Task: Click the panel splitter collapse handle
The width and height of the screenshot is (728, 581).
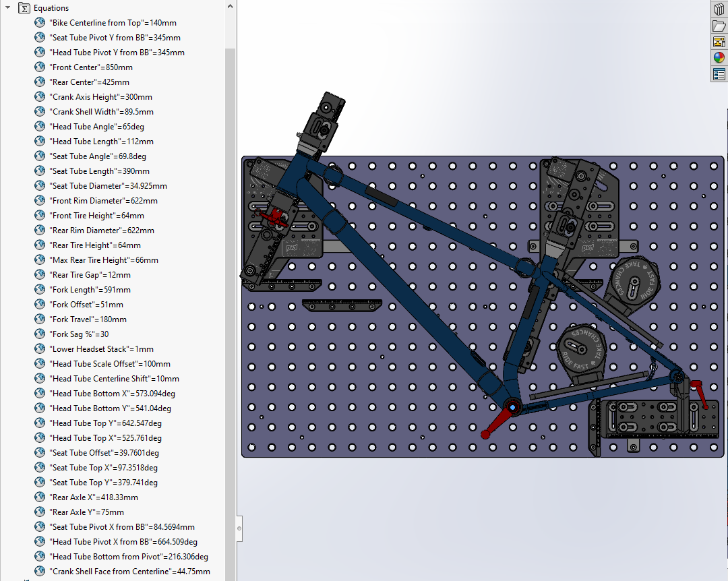Action: click(x=239, y=528)
